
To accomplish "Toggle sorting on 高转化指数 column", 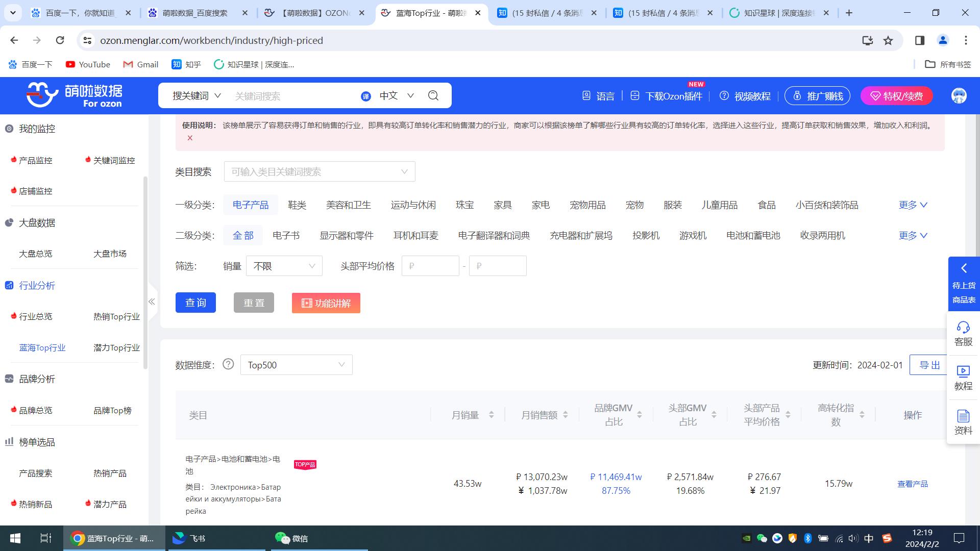I will [862, 415].
